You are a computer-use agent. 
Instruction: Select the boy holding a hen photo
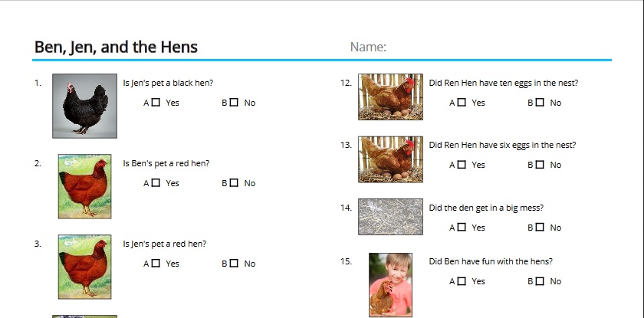390,284
